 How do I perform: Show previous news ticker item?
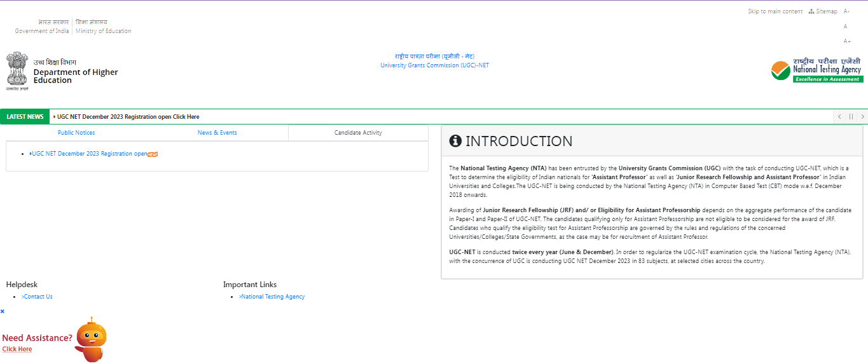[x=839, y=117]
